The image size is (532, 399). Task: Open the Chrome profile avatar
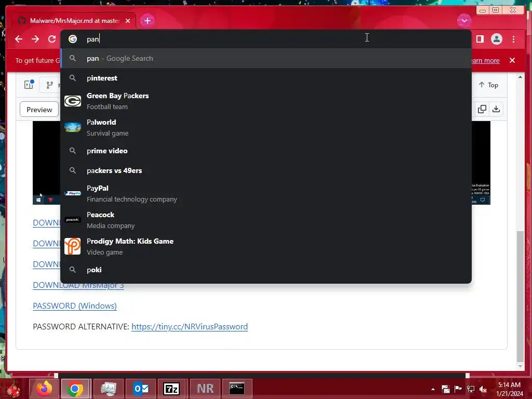tap(496, 39)
